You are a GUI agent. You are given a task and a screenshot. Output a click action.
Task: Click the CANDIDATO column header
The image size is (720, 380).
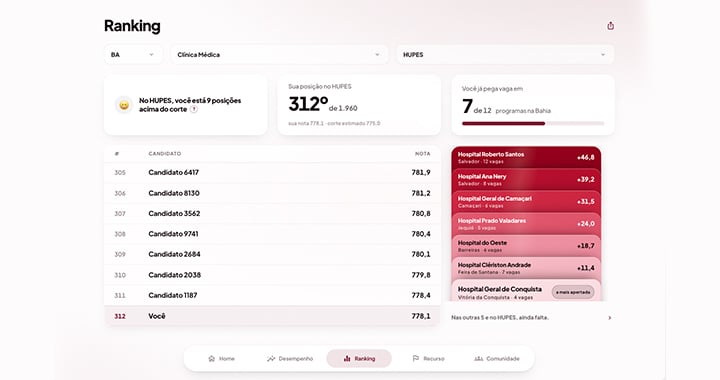[x=165, y=154]
